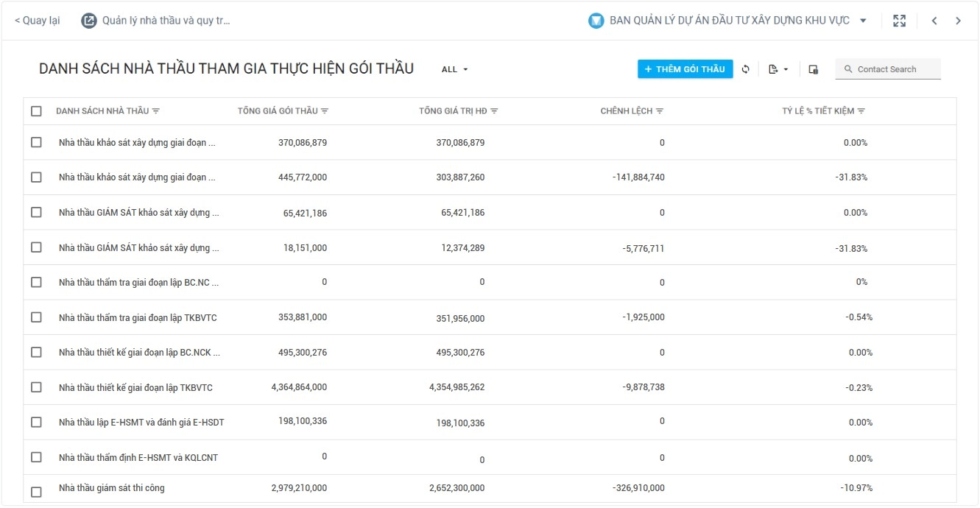This screenshot has width=980, height=508.
Task: Sort by Danh sách nhà thầu column header
Action: (102, 111)
